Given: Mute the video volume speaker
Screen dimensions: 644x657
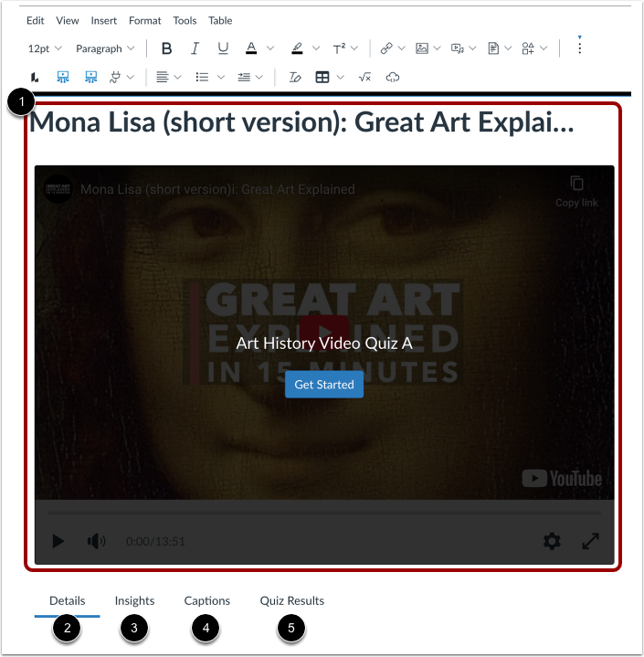Looking at the screenshot, I should 96,541.
